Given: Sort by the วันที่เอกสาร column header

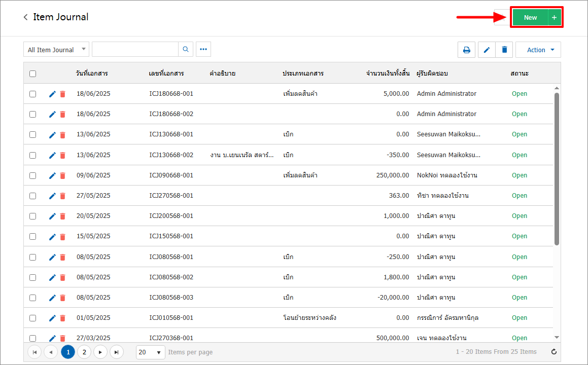Looking at the screenshot, I should 92,74.
